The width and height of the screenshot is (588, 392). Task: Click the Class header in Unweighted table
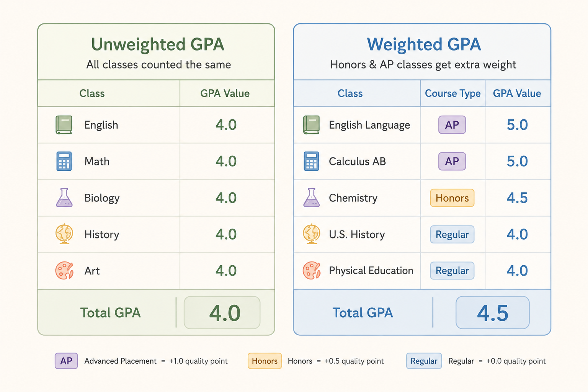click(92, 93)
